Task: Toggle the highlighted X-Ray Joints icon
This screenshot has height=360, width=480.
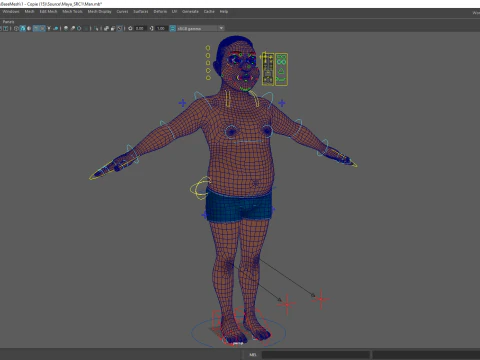Action: tap(120, 29)
